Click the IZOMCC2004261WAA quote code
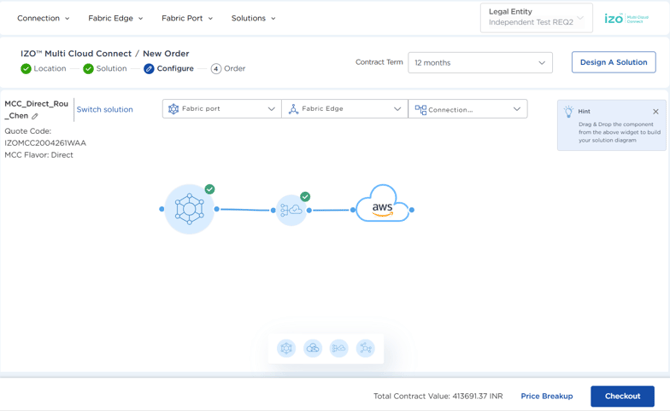Screen dimensions: 670x411 (x=45, y=143)
